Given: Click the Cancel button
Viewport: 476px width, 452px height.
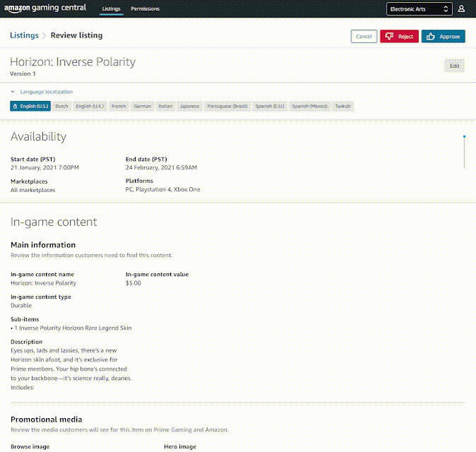Looking at the screenshot, I should tap(364, 37).
